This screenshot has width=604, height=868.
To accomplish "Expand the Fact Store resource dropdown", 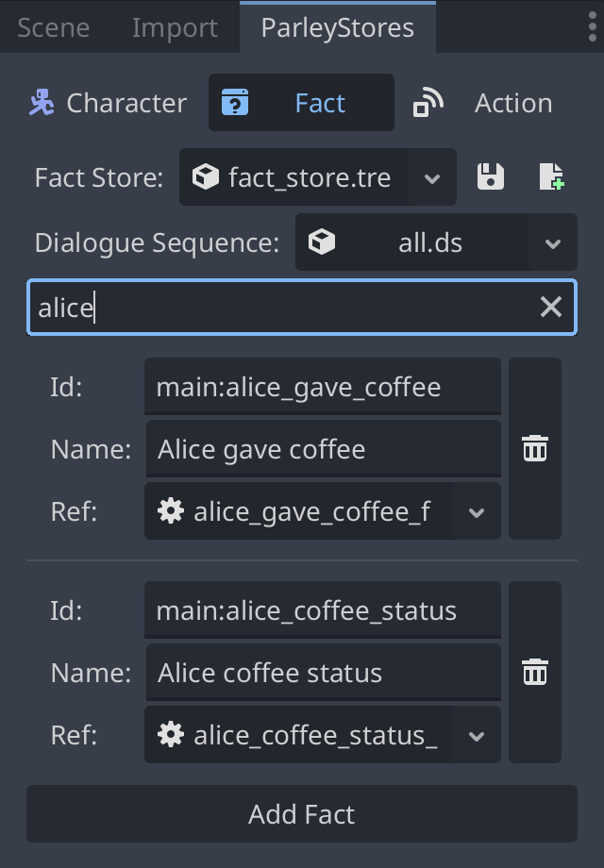I will 432,177.
